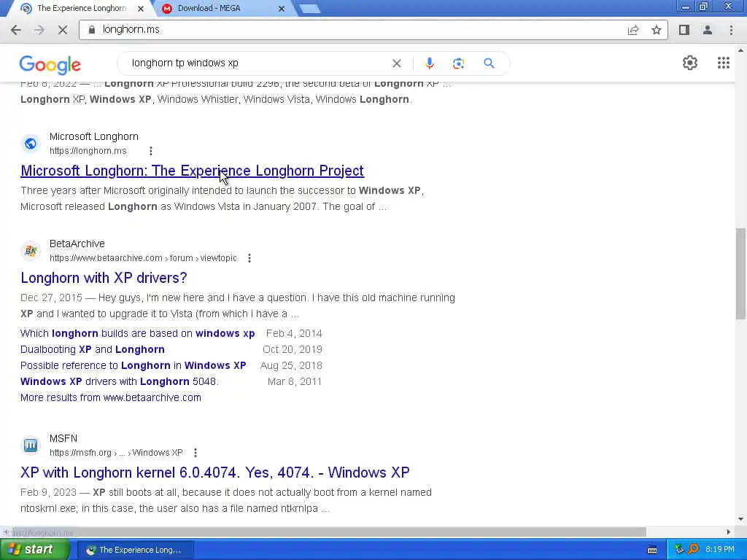Bookmark this page with the star
Image resolution: width=747 pixels, height=560 pixels.
coord(657,30)
